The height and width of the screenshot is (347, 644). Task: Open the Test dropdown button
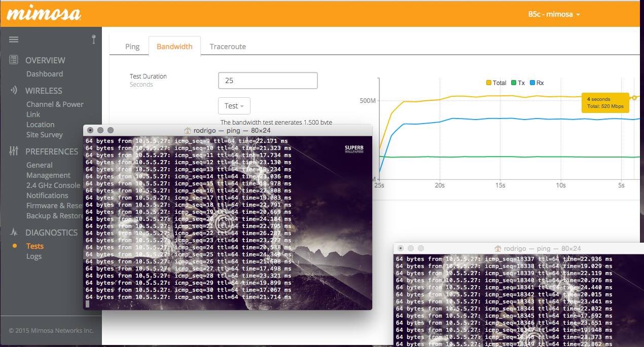pyautogui.click(x=234, y=106)
